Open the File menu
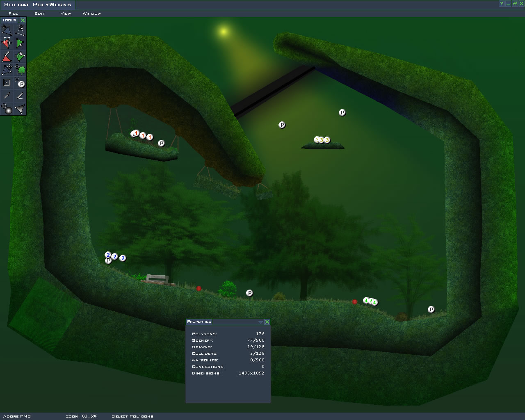This screenshot has height=420, width=525. point(13,14)
